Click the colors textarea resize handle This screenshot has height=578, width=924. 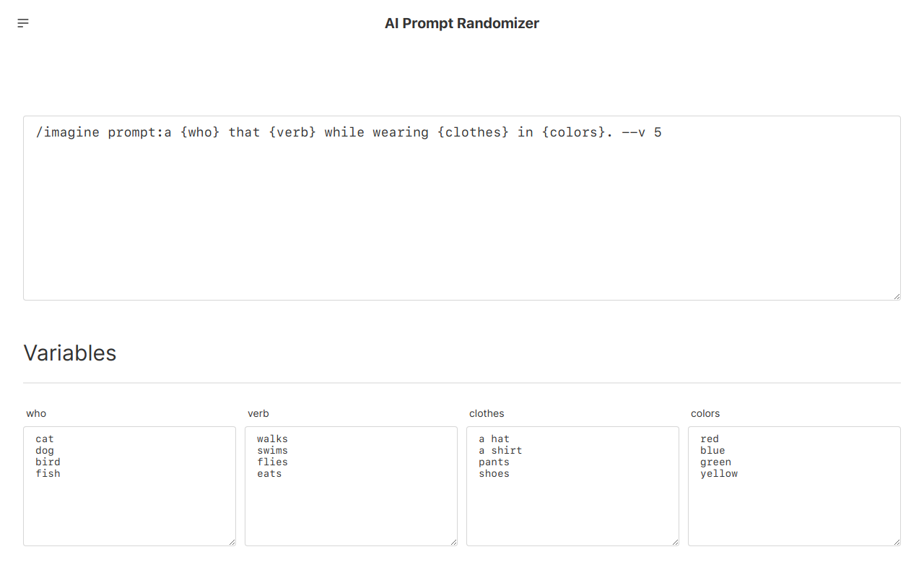click(897, 542)
